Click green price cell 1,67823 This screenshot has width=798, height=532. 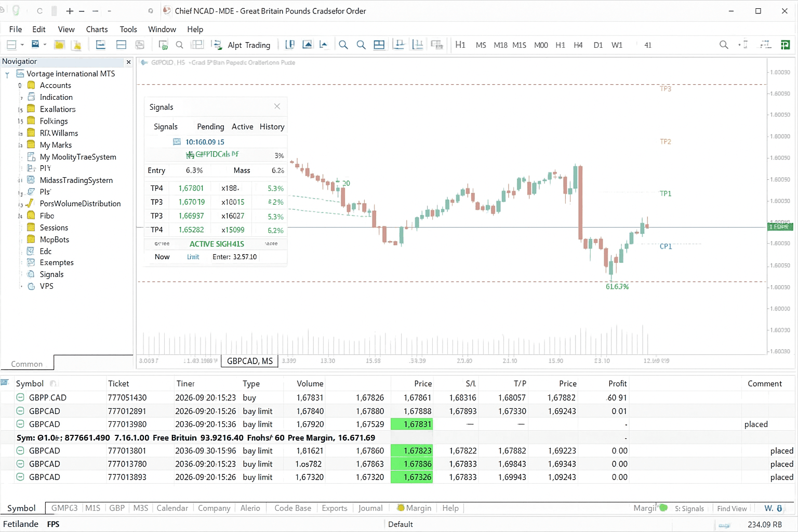(x=411, y=451)
